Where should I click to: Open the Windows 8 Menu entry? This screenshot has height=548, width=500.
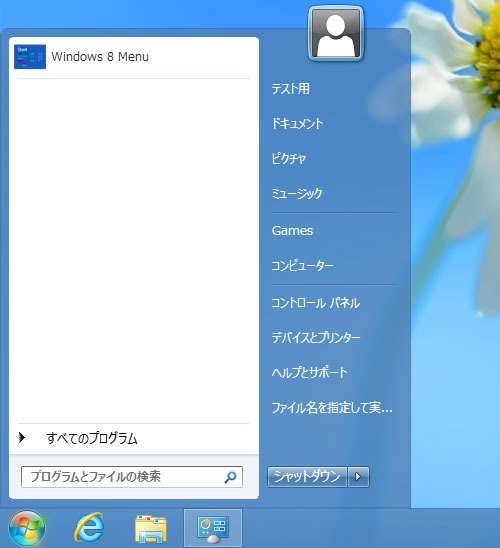tap(134, 57)
